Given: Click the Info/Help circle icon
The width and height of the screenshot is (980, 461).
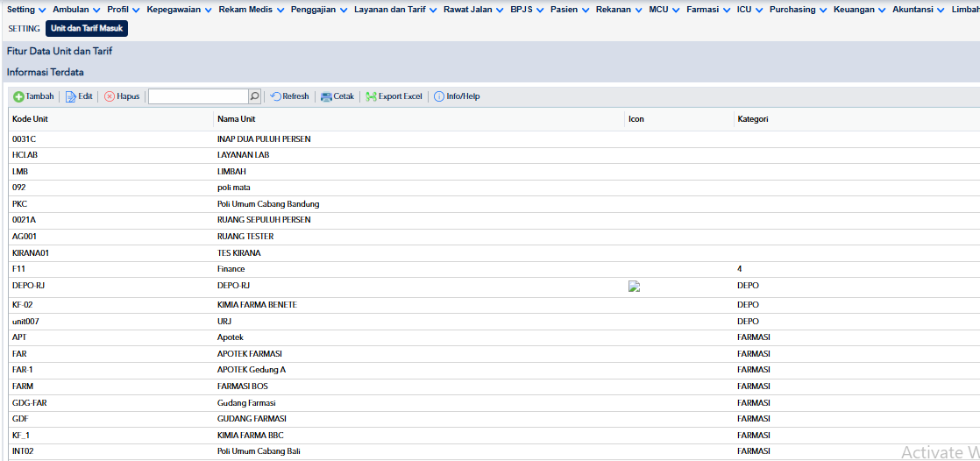Looking at the screenshot, I should pos(439,96).
